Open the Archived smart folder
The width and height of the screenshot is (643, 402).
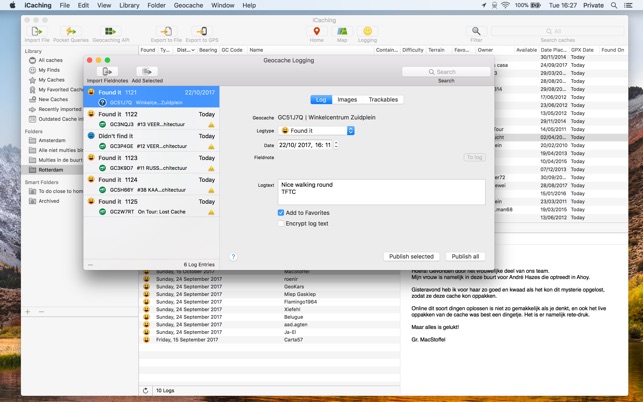pos(49,201)
